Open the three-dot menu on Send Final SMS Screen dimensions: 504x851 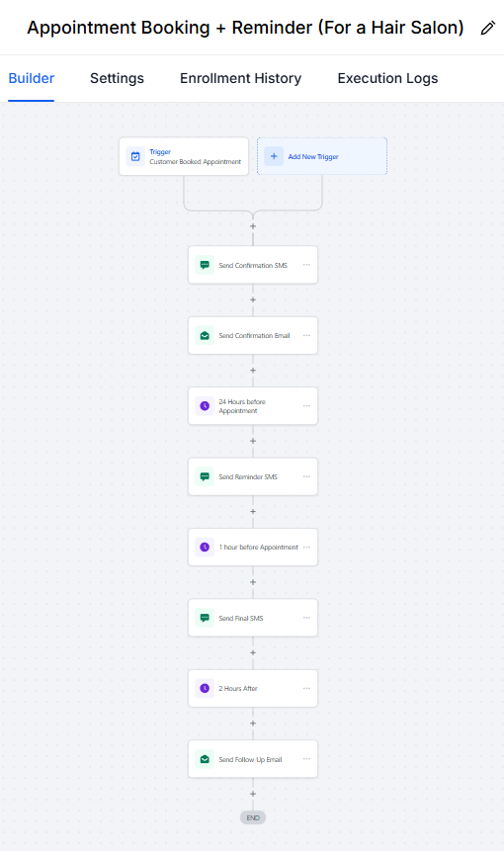click(x=306, y=618)
